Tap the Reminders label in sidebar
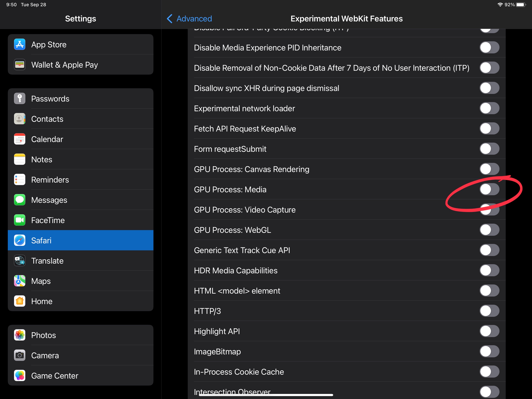This screenshot has height=399, width=532. 50,180
